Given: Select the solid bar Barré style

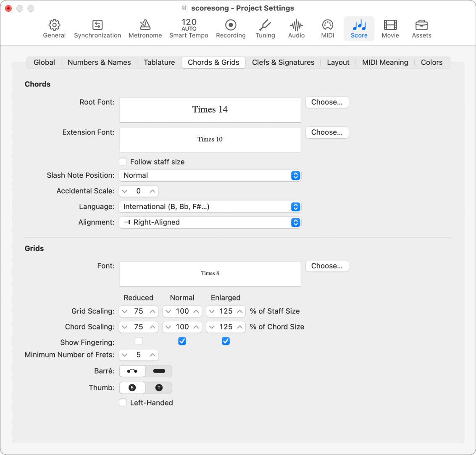Looking at the screenshot, I should pyautogui.click(x=159, y=371).
